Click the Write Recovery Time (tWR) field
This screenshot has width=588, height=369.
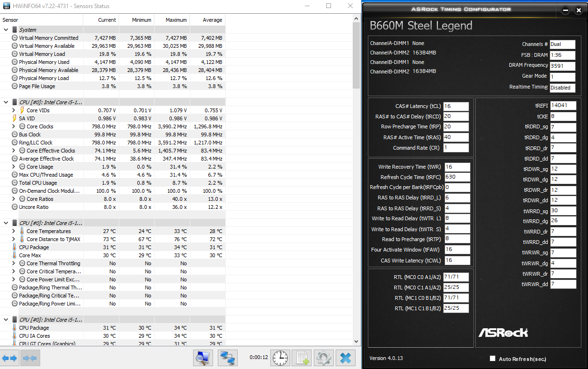pyautogui.click(x=457, y=167)
